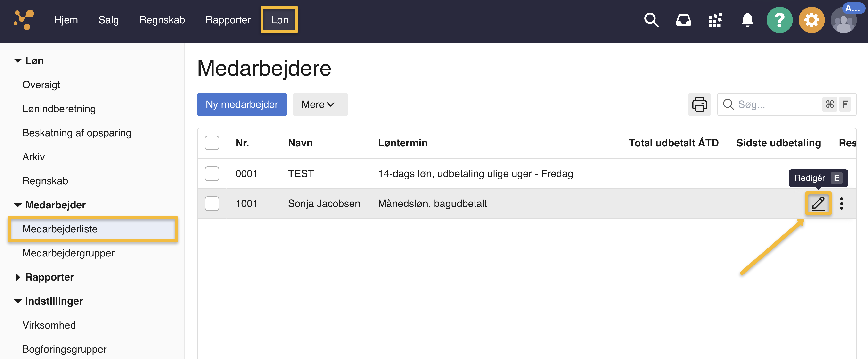Open the inbox tray icon
The height and width of the screenshot is (359, 868).
(683, 20)
